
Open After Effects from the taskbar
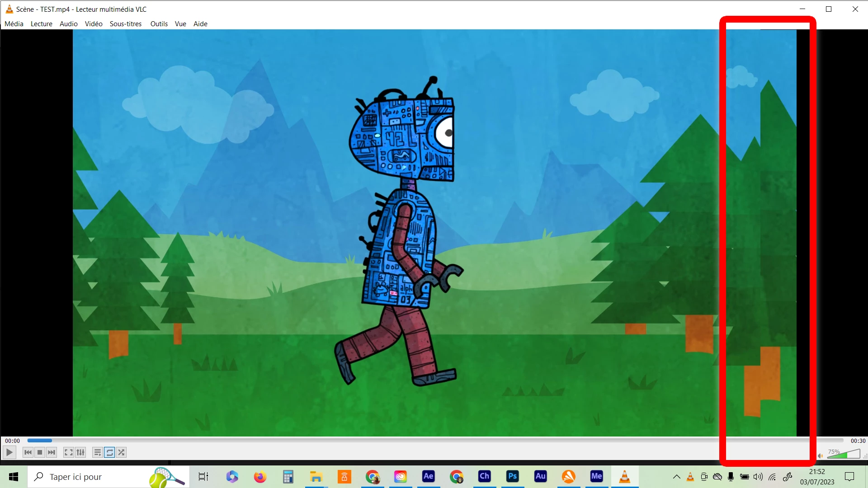pyautogui.click(x=428, y=476)
